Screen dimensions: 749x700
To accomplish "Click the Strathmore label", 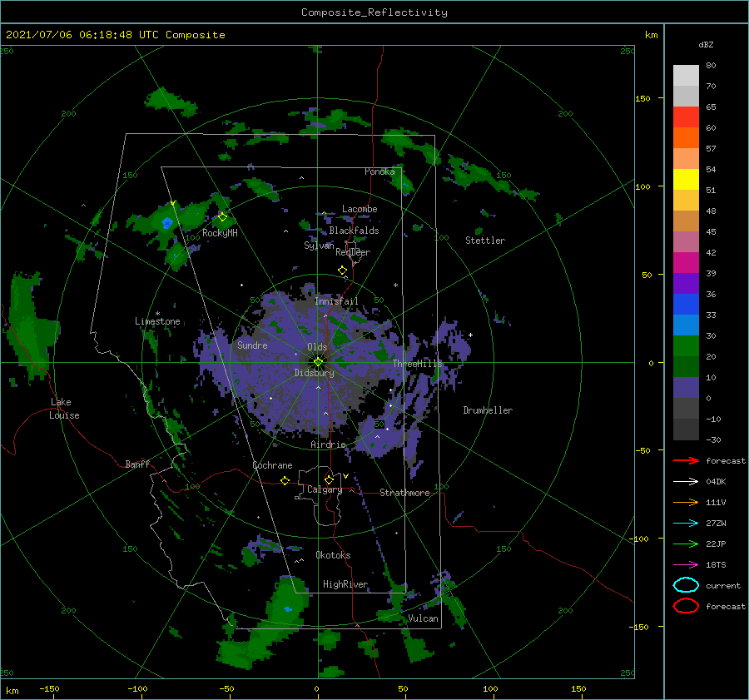I will (x=404, y=493).
